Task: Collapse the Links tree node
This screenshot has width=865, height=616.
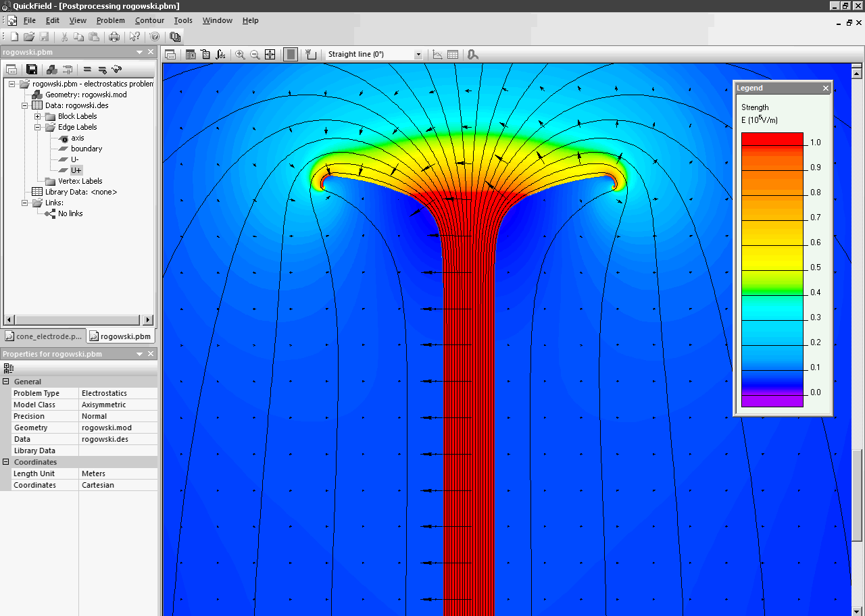Action: [x=25, y=203]
